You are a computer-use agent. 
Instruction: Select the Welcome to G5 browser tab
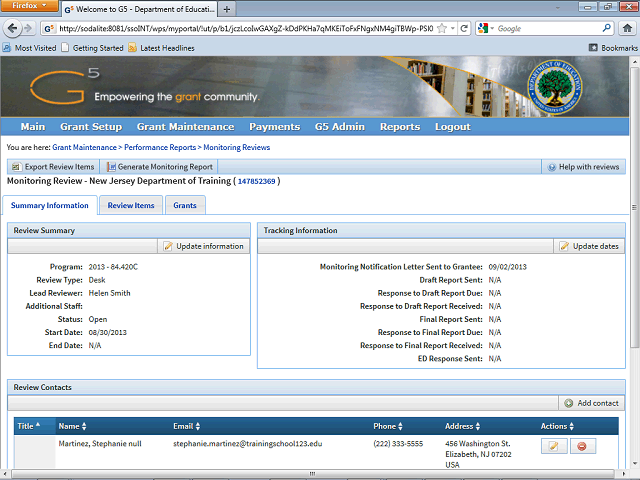[139, 9]
